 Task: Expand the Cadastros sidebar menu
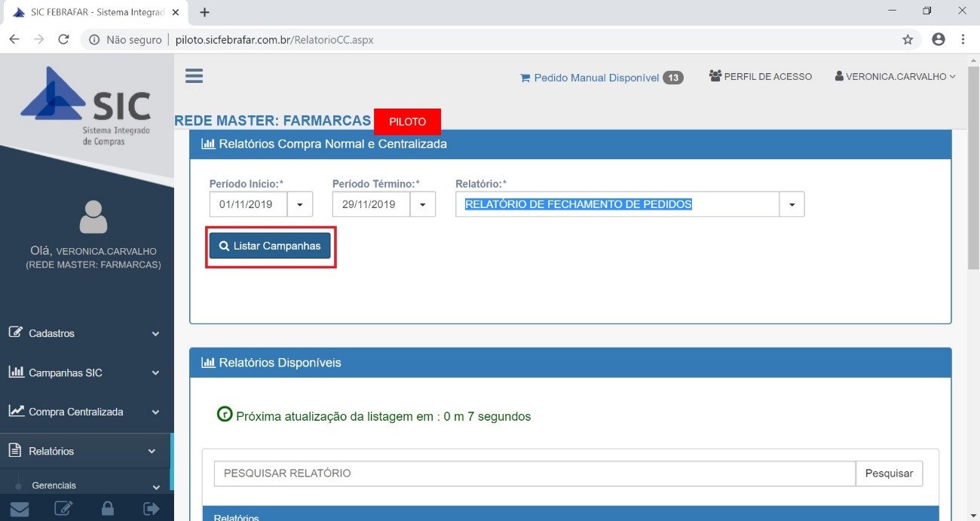(83, 333)
